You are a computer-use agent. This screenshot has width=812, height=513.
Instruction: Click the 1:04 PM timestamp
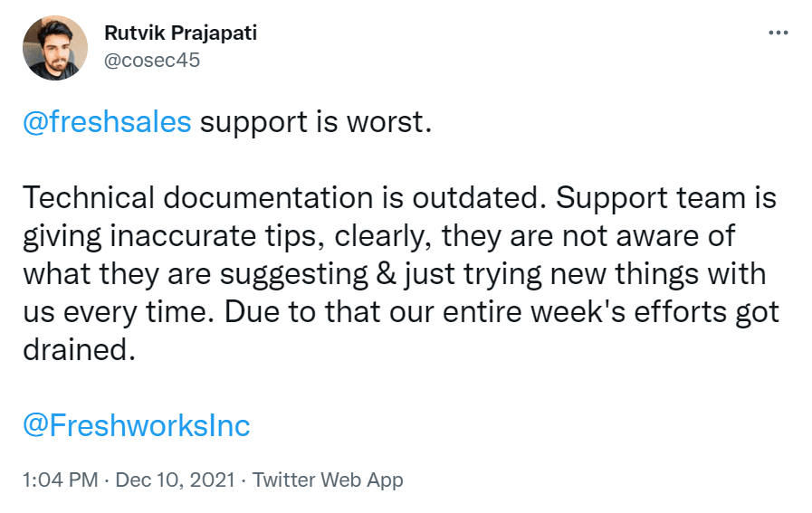click(60, 480)
